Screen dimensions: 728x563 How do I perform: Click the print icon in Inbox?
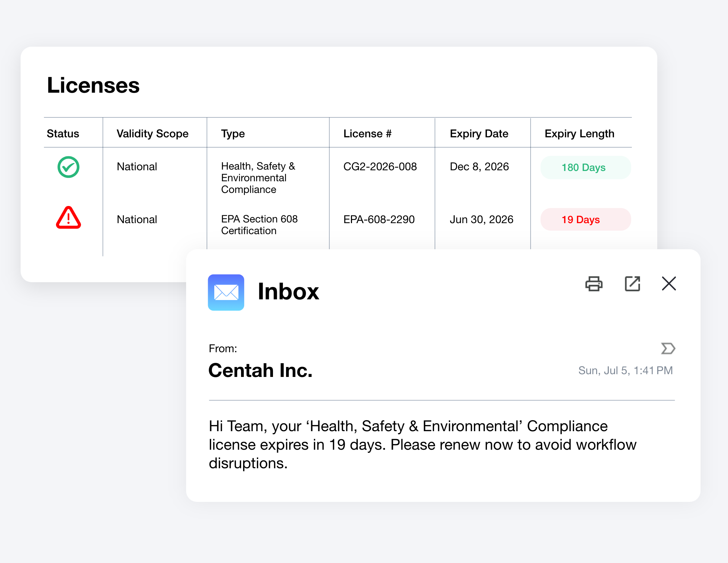[x=594, y=284]
